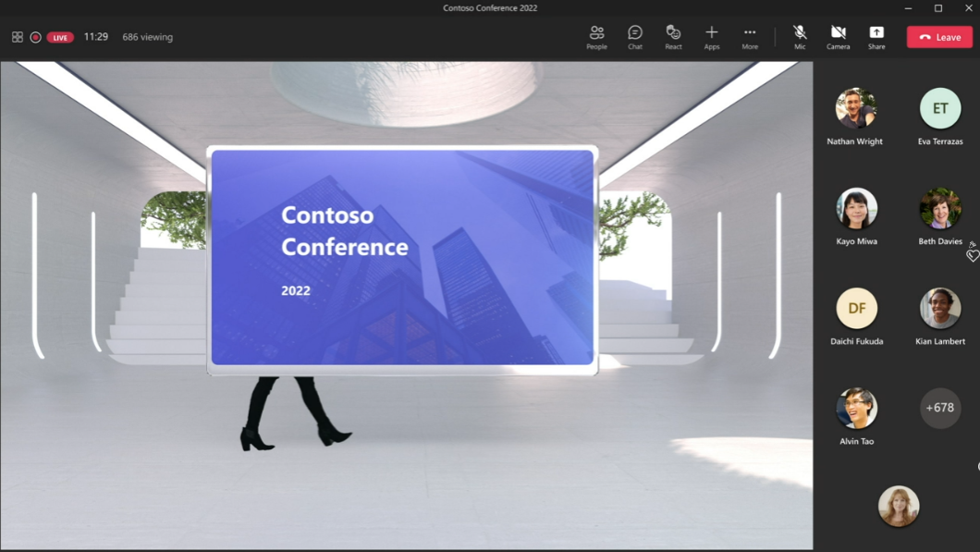Select Beth Davies' avatar
980x552 pixels.
point(940,208)
